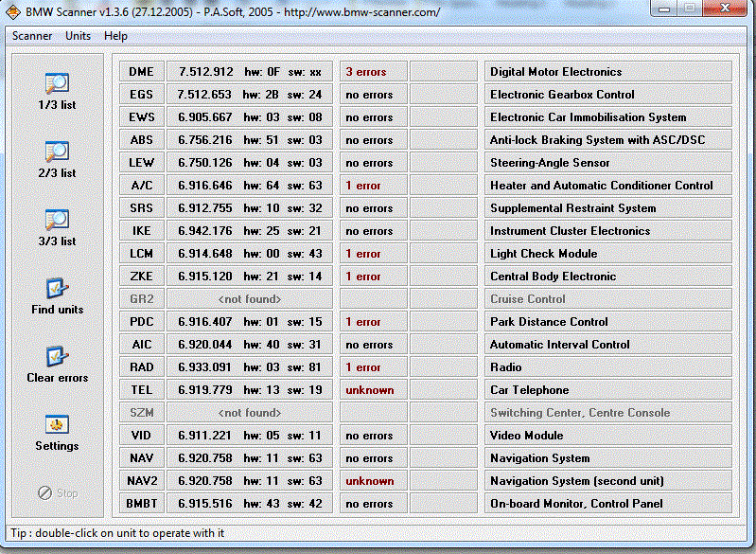The height and width of the screenshot is (554, 756).
Task: Click the BMW Scanner title bar icon
Action: click(13, 12)
